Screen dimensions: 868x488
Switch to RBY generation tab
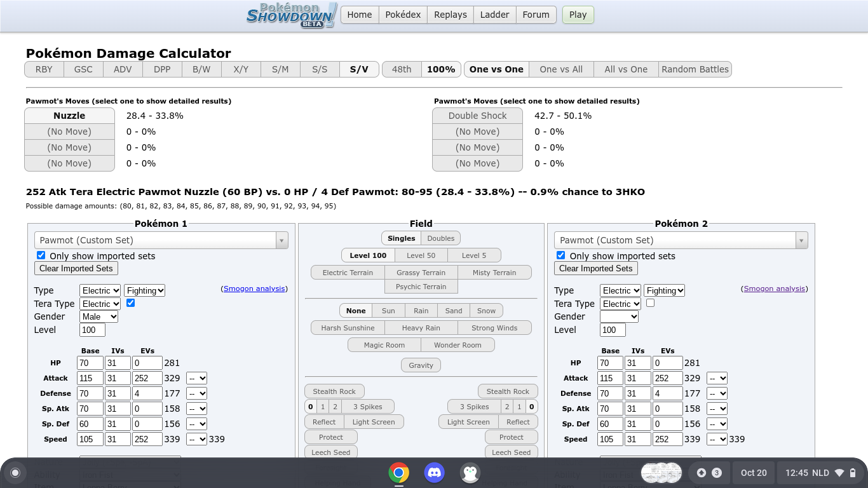coord(44,69)
